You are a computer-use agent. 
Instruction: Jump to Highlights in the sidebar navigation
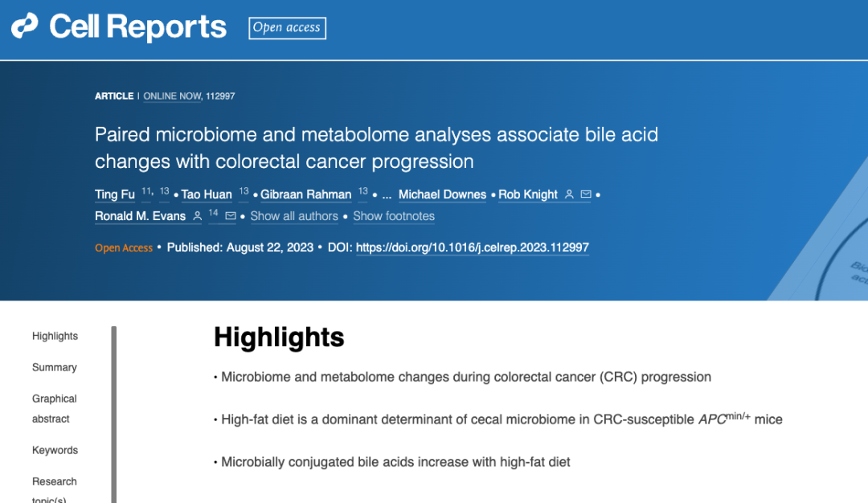(55, 336)
